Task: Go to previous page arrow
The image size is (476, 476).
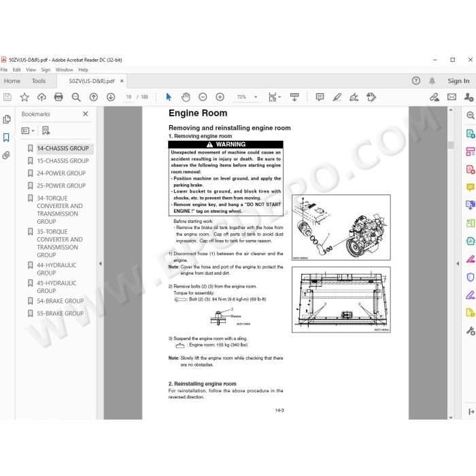Action: click(x=94, y=97)
